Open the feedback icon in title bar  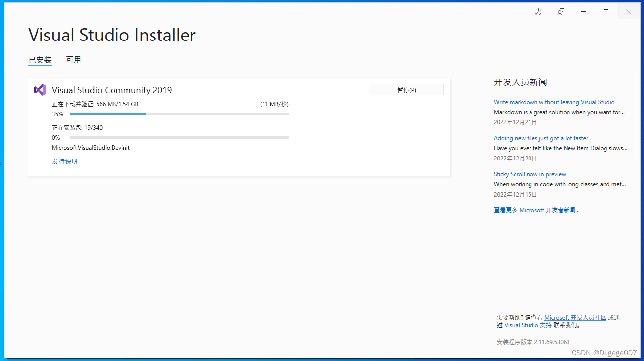tap(561, 12)
